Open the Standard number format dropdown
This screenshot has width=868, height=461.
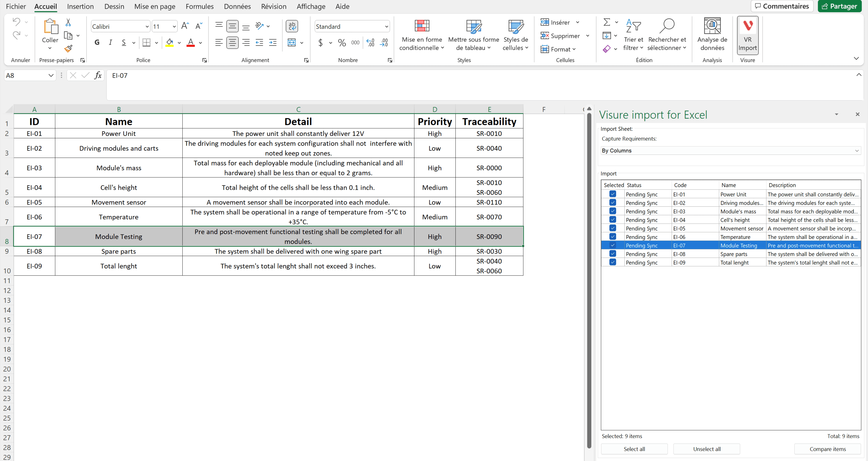386,27
